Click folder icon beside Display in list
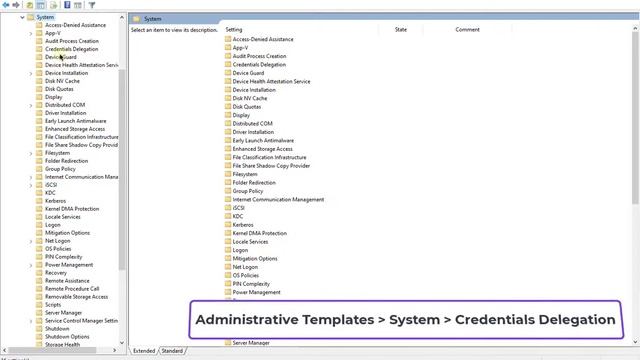Viewport: 640px width, 360px height. click(x=228, y=115)
